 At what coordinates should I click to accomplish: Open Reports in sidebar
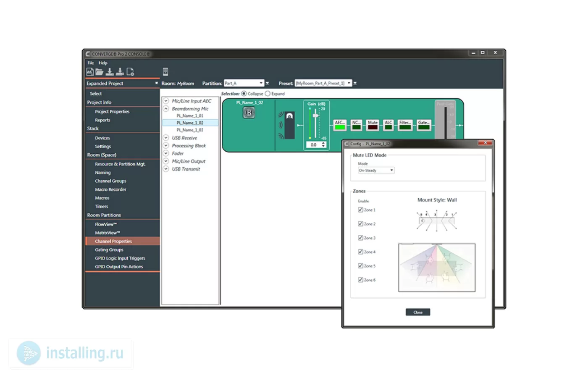(102, 120)
